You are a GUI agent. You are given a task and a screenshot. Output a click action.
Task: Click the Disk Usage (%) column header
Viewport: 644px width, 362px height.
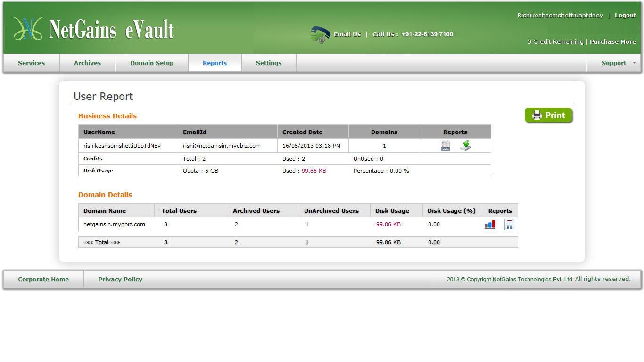452,211
